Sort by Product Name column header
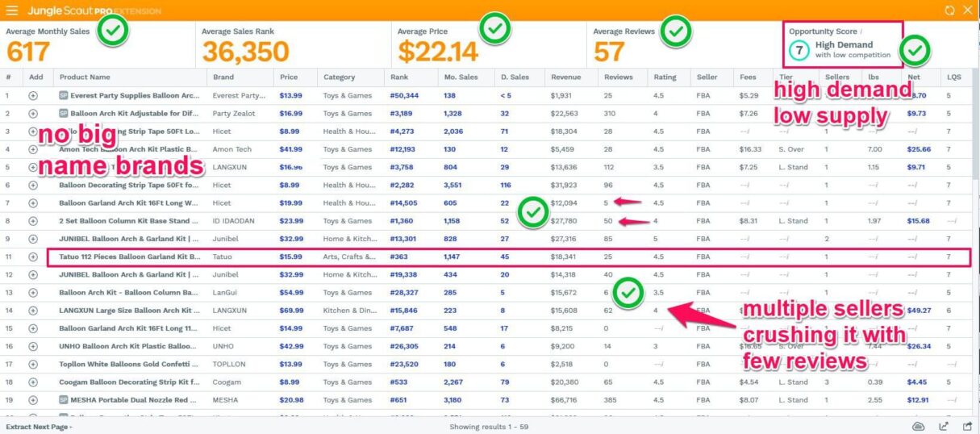The height and width of the screenshot is (434, 980). pos(85,77)
